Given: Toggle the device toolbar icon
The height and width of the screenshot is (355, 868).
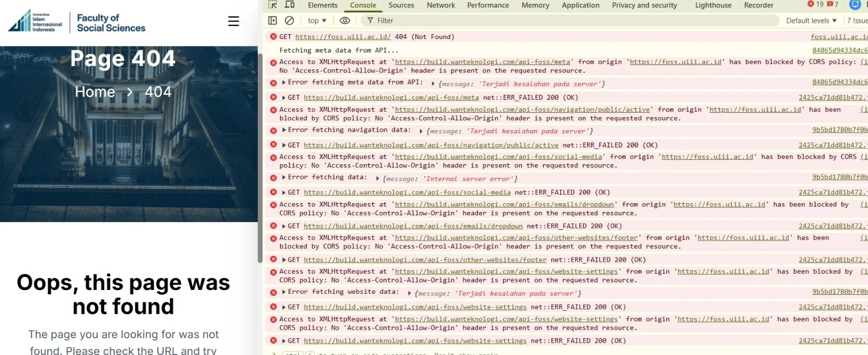Looking at the screenshot, I should click(290, 5).
